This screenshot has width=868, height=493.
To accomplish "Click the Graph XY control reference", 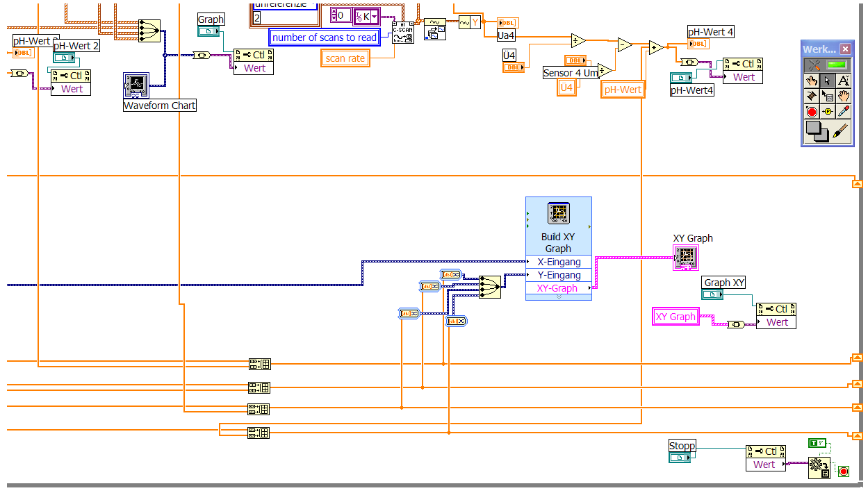I will click(x=713, y=294).
